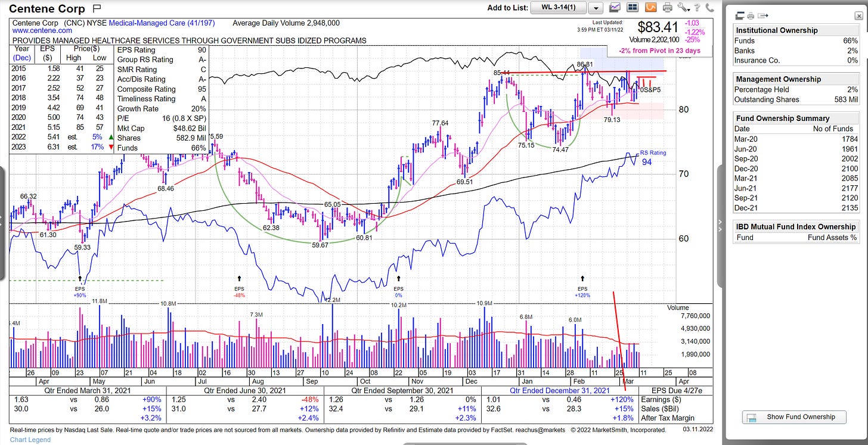Screen dimensions: 868x445
Task: Click the Qtr Ended December 31, 2021 header
Action: click(559, 390)
